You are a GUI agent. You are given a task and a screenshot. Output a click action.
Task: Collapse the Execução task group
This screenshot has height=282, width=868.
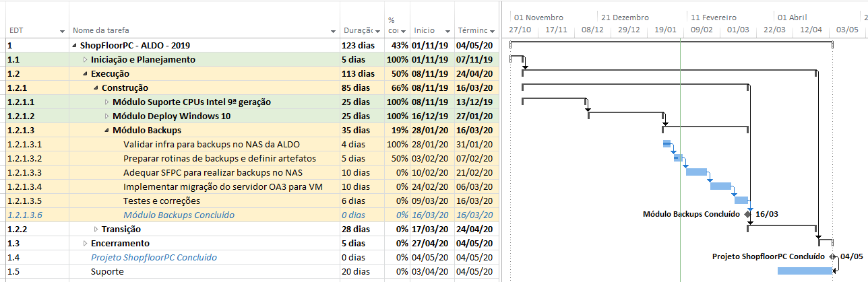click(x=85, y=74)
